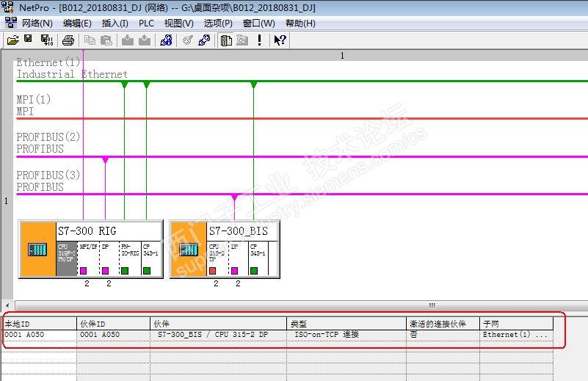Click the NetPro icon in the menu bar
The width and height of the screenshot is (588, 381).
point(10,23)
